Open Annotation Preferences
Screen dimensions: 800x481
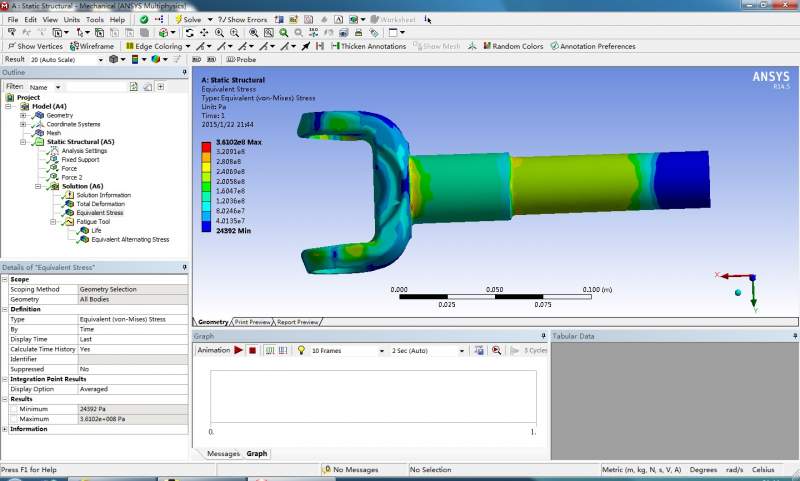593,46
